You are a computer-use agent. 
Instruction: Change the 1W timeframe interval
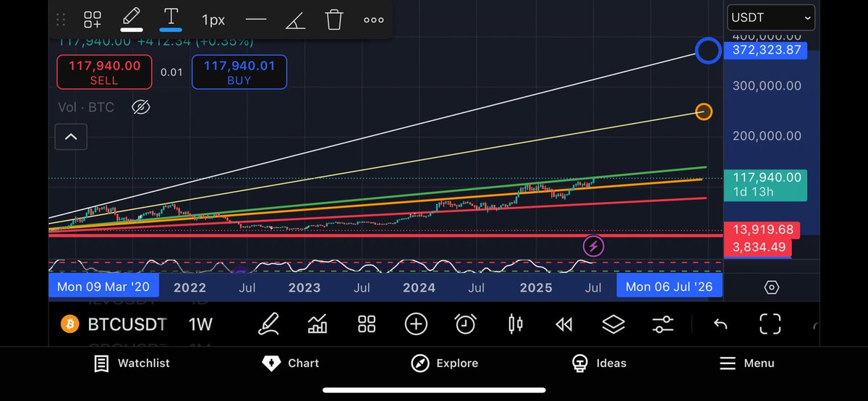click(x=200, y=324)
